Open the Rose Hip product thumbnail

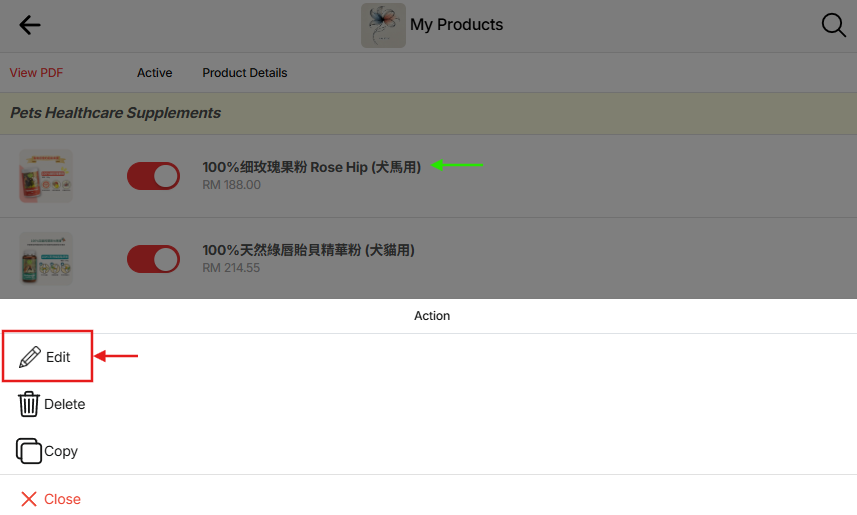click(x=46, y=176)
